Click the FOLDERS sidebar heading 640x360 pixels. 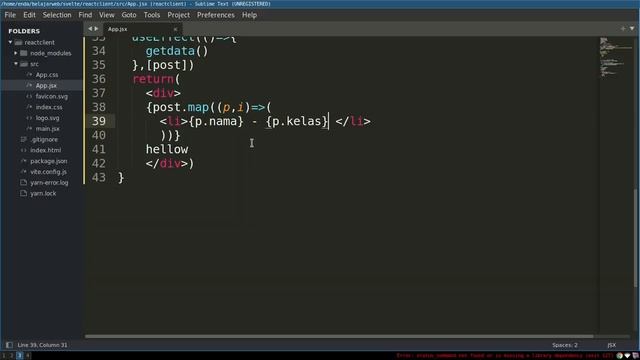tap(24, 31)
